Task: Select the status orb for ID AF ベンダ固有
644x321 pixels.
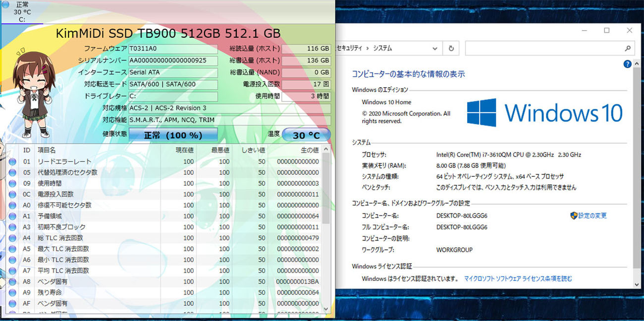Action: (x=12, y=303)
